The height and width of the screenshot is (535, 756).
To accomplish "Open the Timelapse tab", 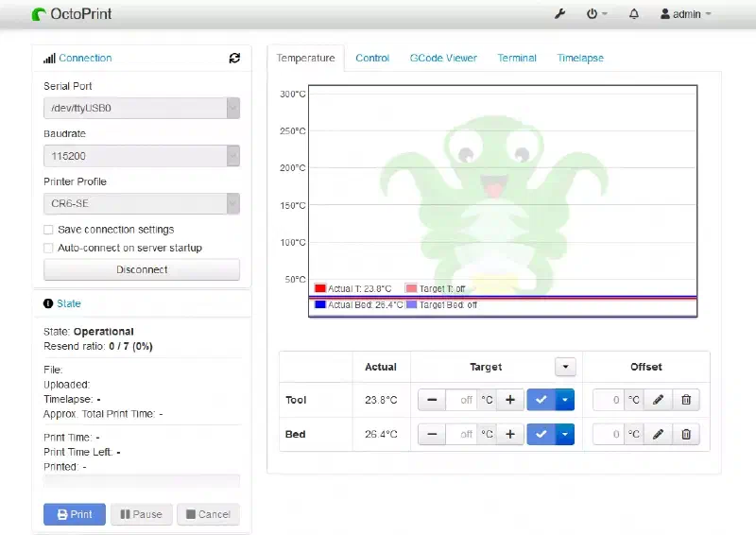I will pyautogui.click(x=580, y=58).
